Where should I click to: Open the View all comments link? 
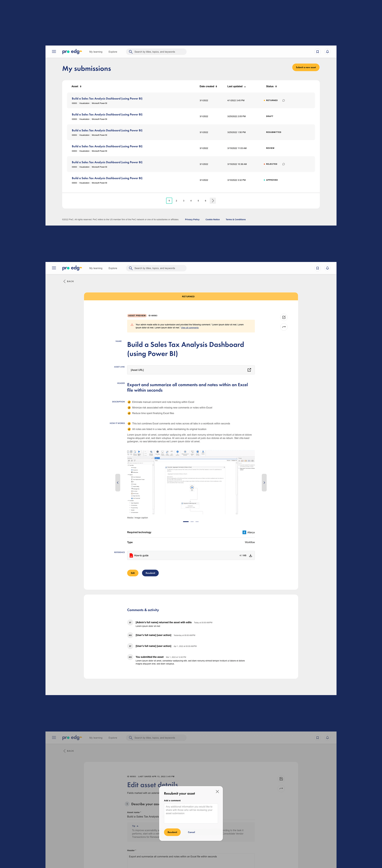pyautogui.click(x=190, y=327)
